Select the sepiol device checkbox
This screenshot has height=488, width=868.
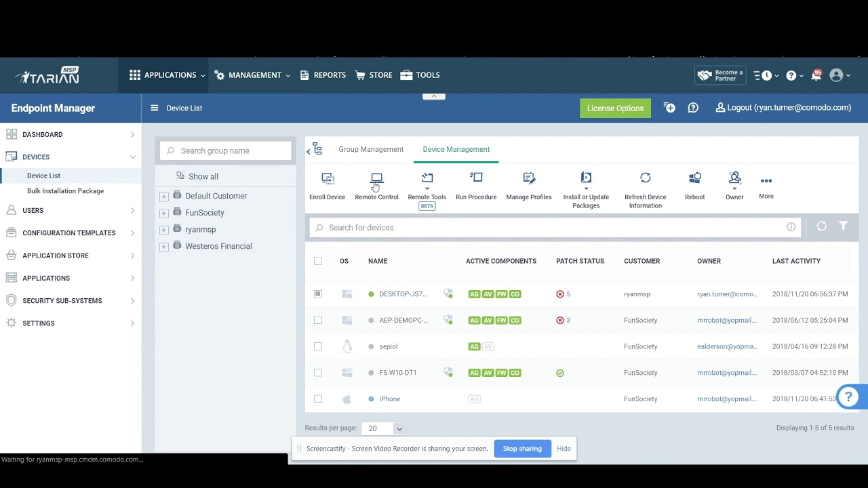pos(318,346)
